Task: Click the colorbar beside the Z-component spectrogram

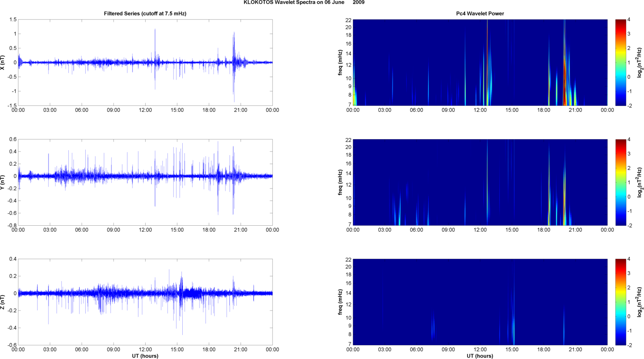Action: point(621,302)
